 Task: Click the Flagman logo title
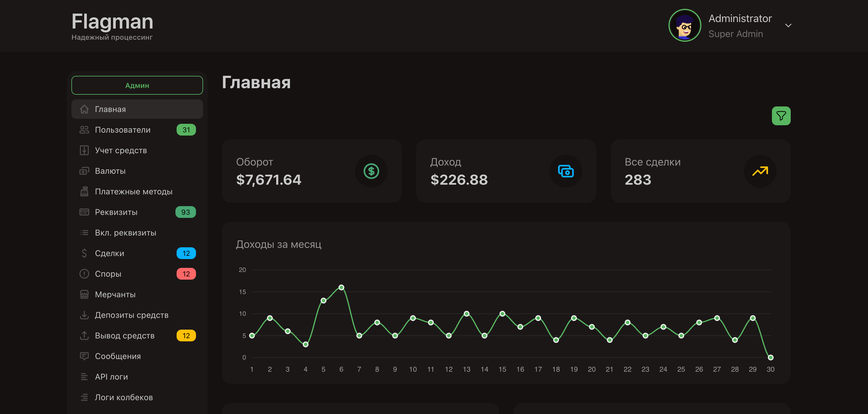[x=112, y=21]
